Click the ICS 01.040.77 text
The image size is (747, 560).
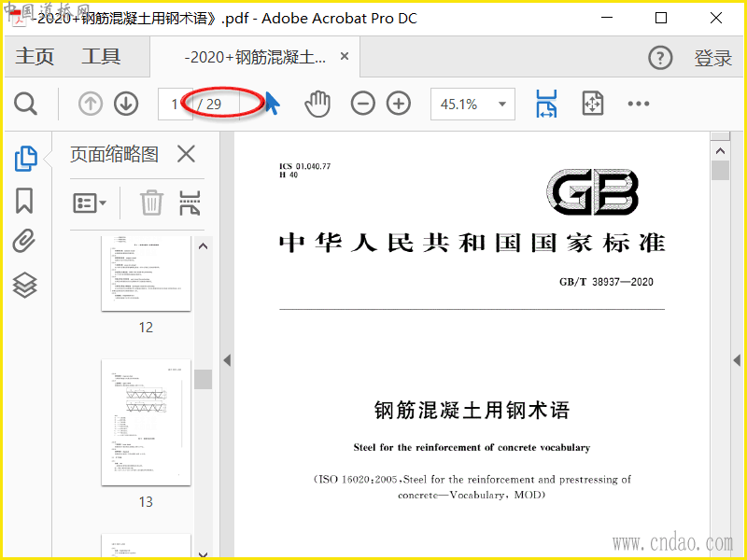point(305,166)
